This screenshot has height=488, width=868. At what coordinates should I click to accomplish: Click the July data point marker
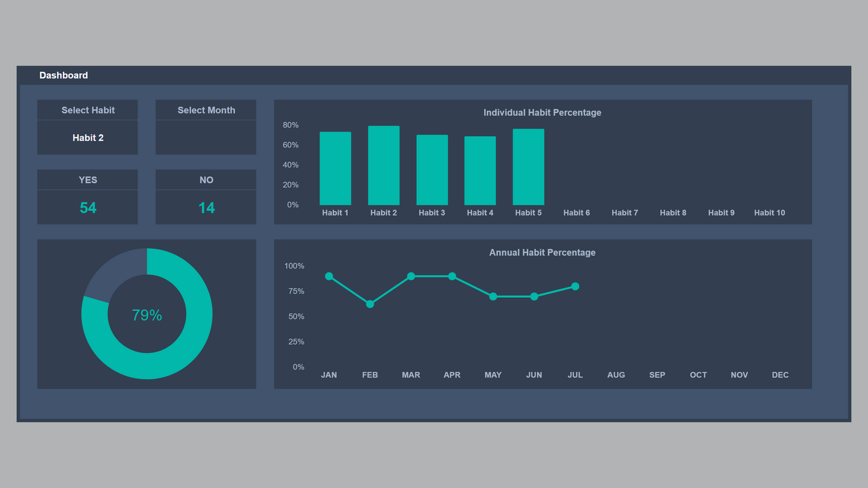pos(575,286)
